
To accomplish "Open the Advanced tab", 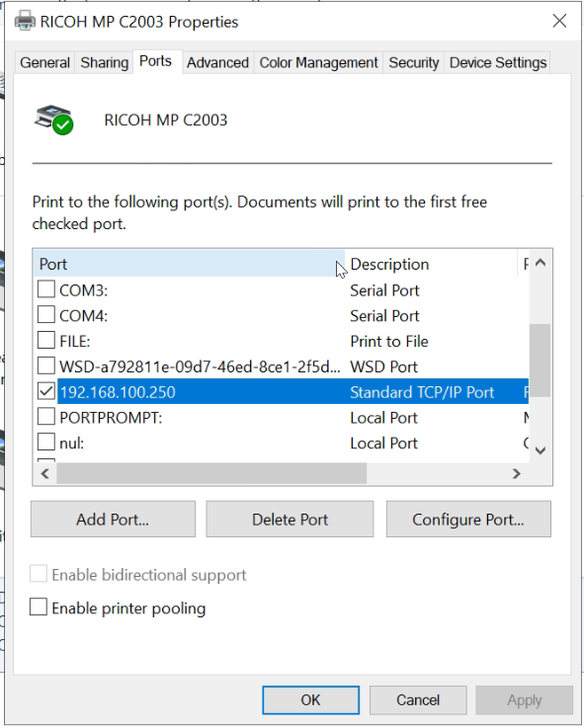I will click(x=217, y=62).
